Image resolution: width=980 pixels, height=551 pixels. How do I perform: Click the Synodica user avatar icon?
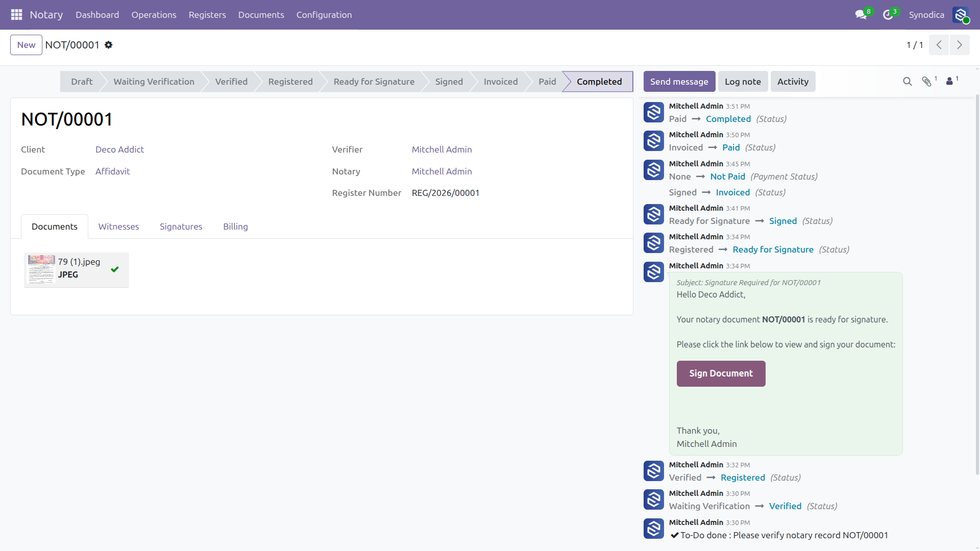961,15
